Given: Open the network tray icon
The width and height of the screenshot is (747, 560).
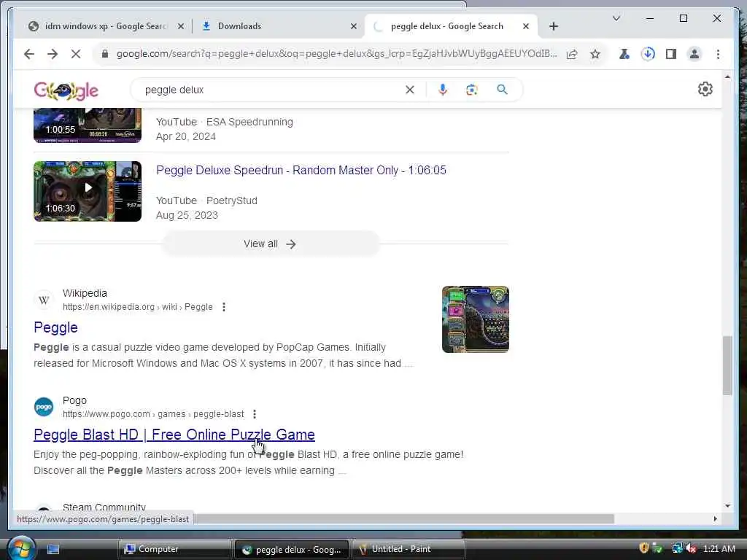Looking at the screenshot, I should [x=676, y=548].
